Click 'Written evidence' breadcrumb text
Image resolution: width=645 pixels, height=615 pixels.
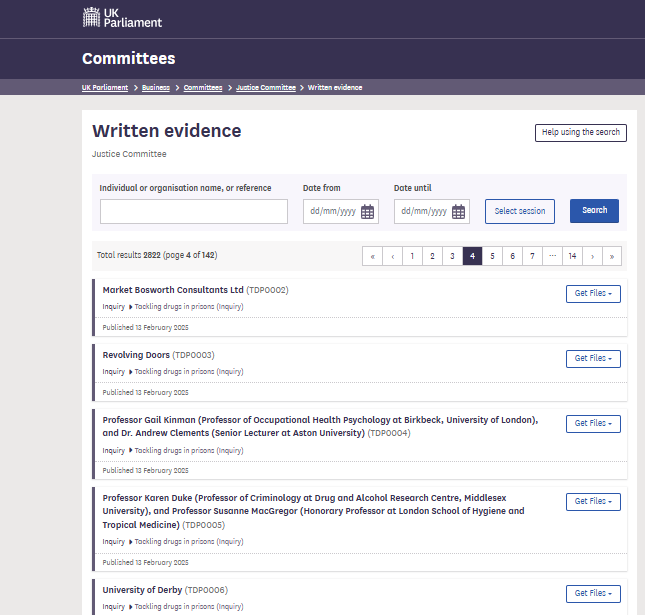[x=335, y=88]
